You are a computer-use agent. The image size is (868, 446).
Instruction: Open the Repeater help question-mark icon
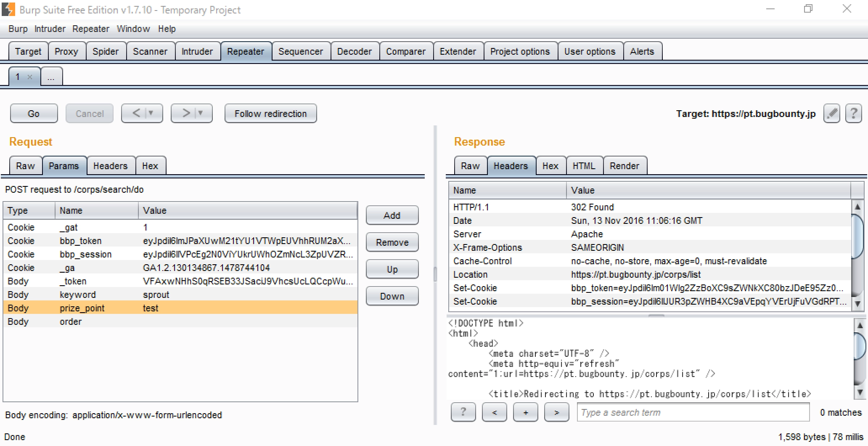click(x=853, y=114)
